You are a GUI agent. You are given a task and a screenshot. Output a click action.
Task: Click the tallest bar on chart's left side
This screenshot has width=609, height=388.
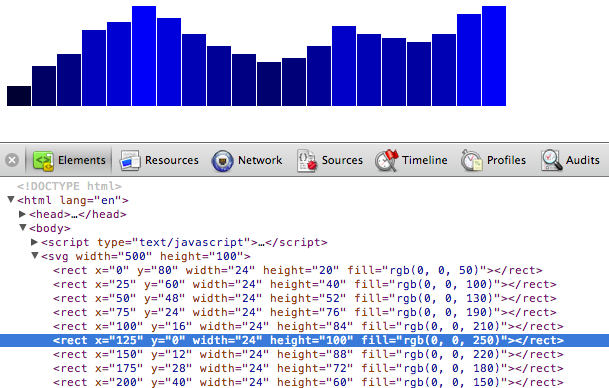click(144, 56)
